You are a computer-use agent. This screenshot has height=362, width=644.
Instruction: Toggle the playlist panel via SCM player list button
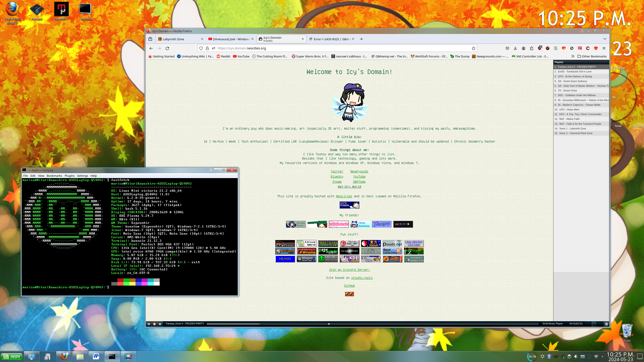pos(606,324)
